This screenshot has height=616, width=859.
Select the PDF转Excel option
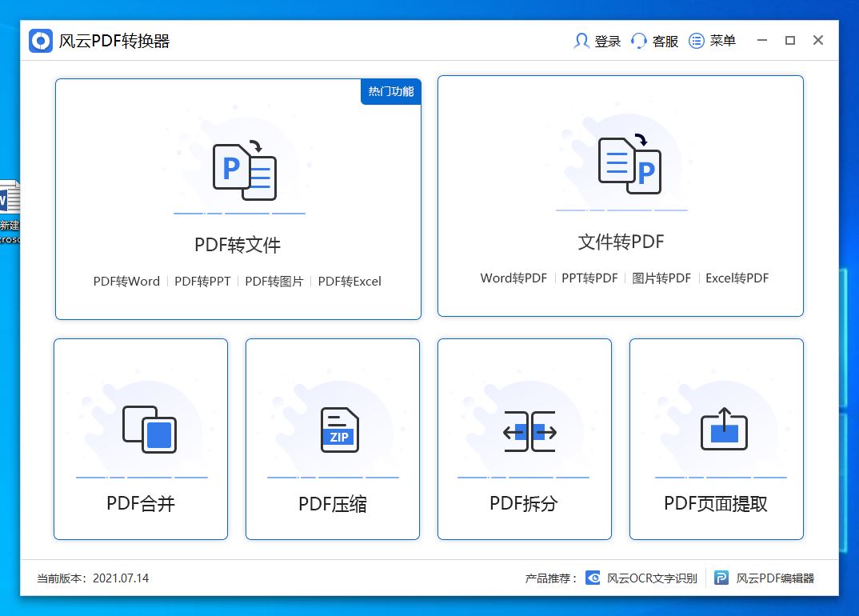point(349,281)
